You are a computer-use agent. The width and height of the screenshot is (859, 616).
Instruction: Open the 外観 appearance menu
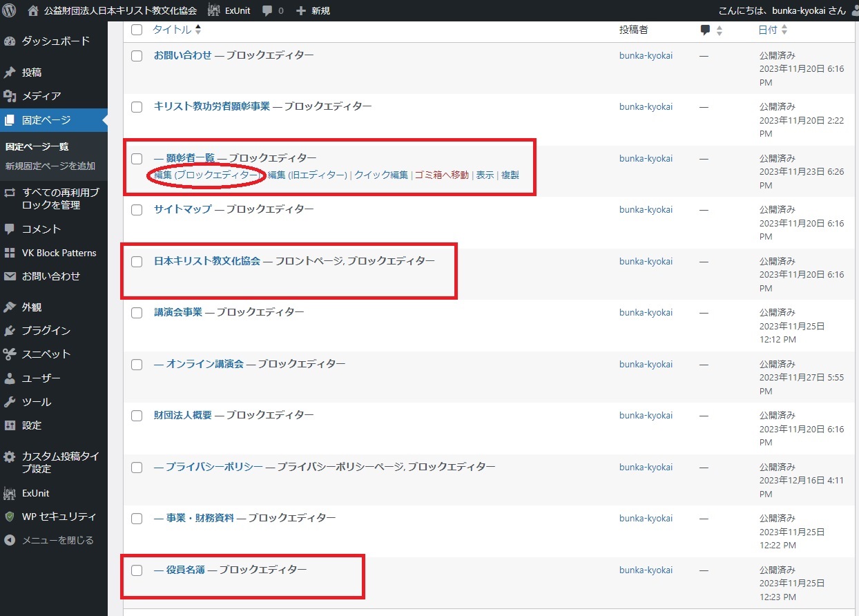click(x=32, y=307)
